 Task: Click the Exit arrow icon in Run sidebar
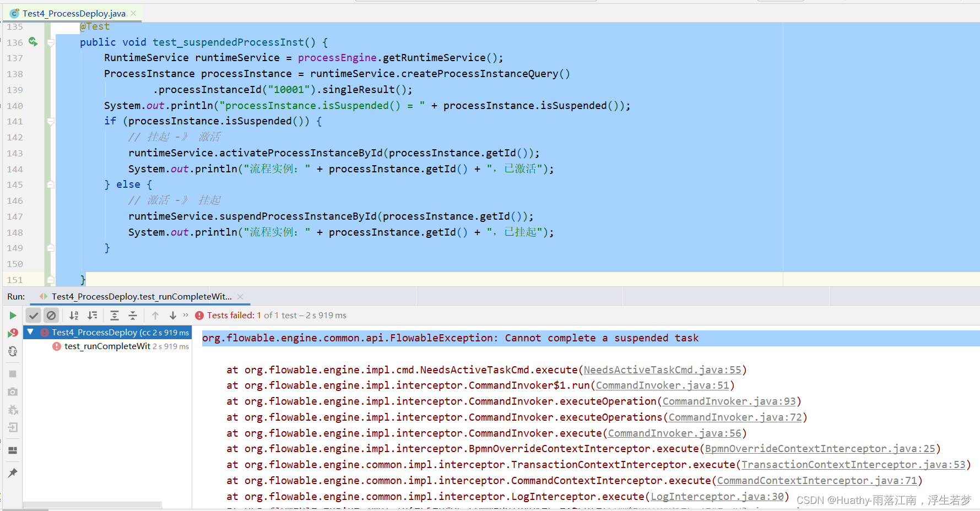13,427
